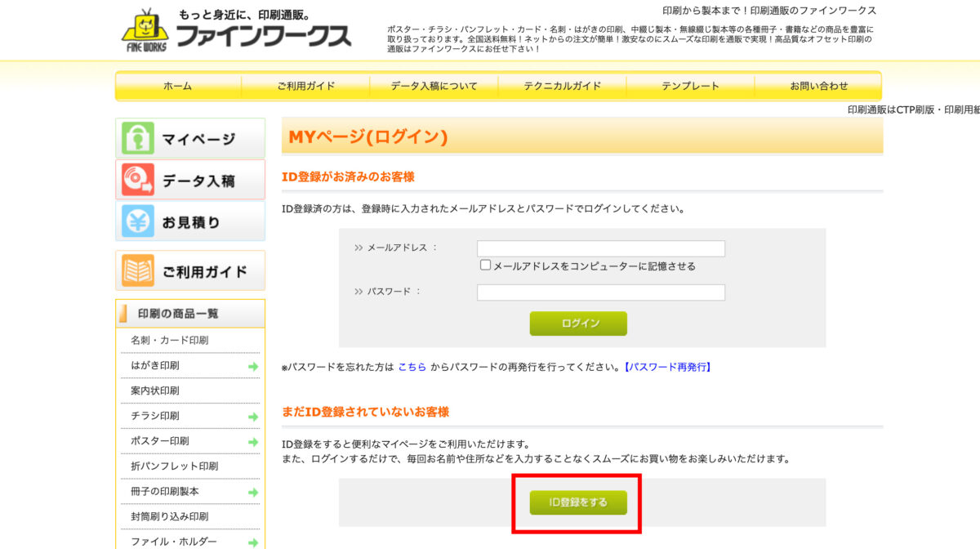Follow the こちら password reset link

coord(412,368)
